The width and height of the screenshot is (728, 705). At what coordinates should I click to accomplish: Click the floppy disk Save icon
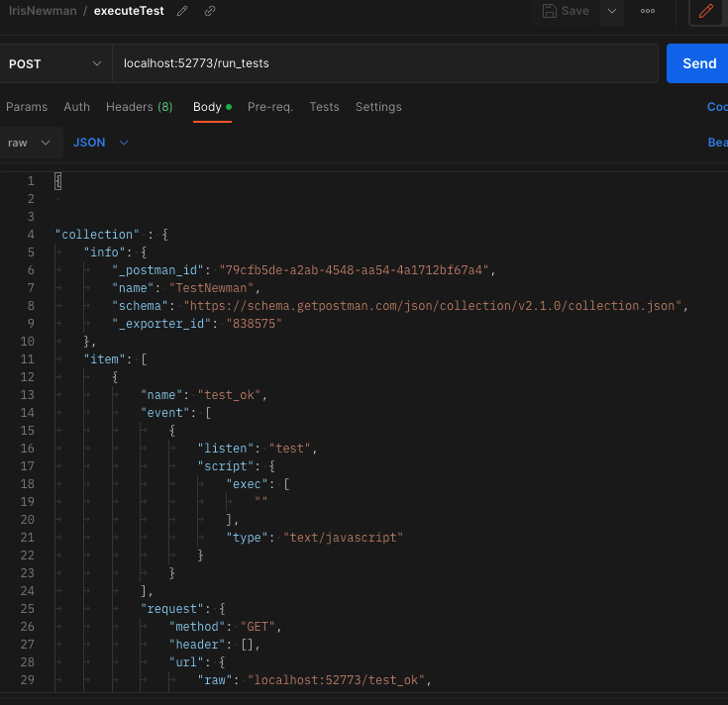551,11
